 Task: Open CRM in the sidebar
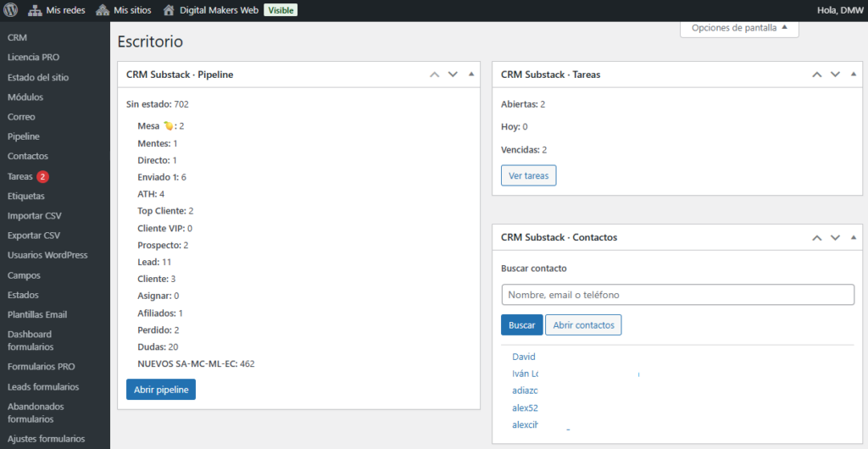(17, 37)
